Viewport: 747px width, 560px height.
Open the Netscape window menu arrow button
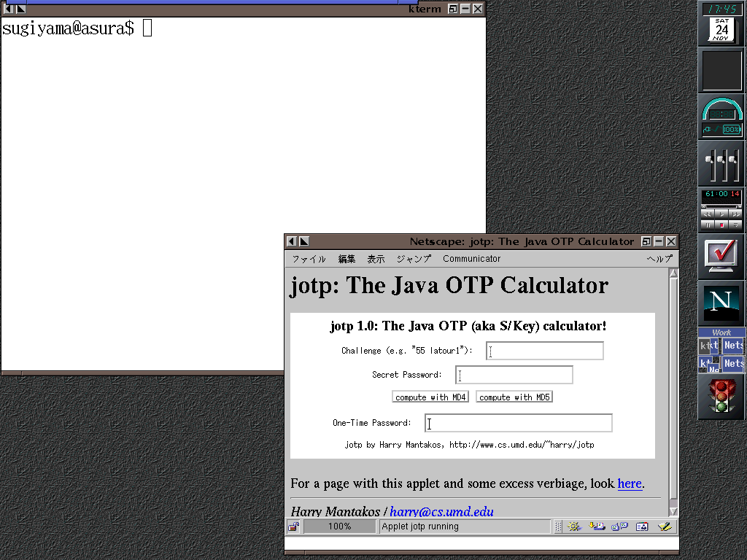pyautogui.click(x=292, y=241)
